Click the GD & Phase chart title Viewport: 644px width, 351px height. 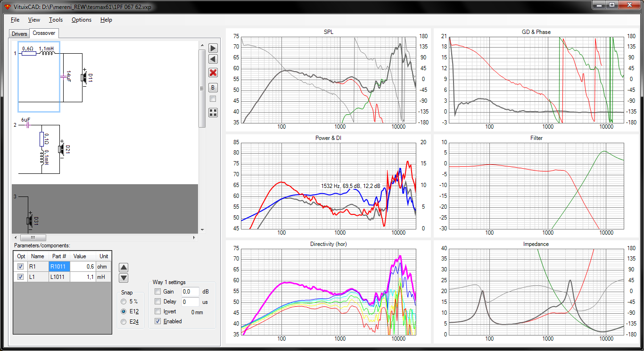pyautogui.click(x=536, y=32)
